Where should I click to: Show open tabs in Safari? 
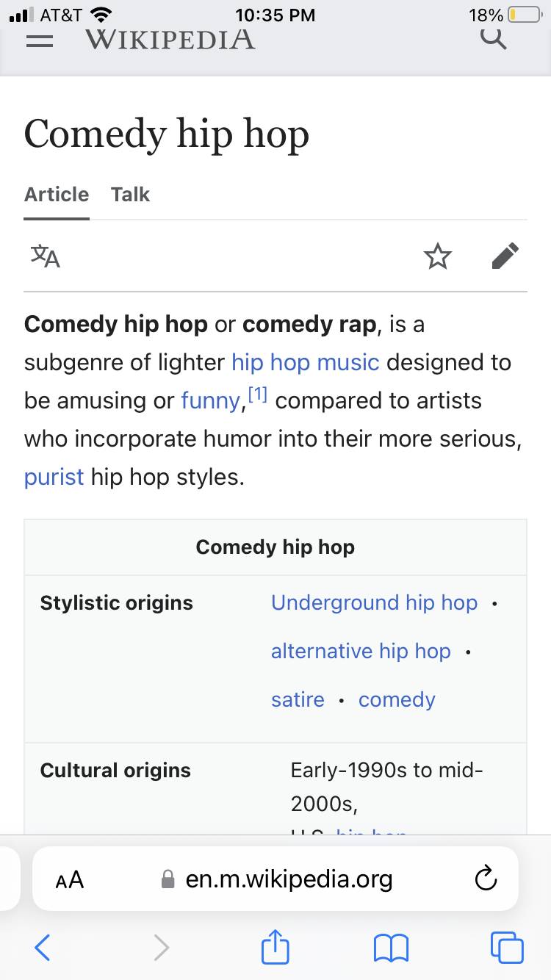(507, 948)
